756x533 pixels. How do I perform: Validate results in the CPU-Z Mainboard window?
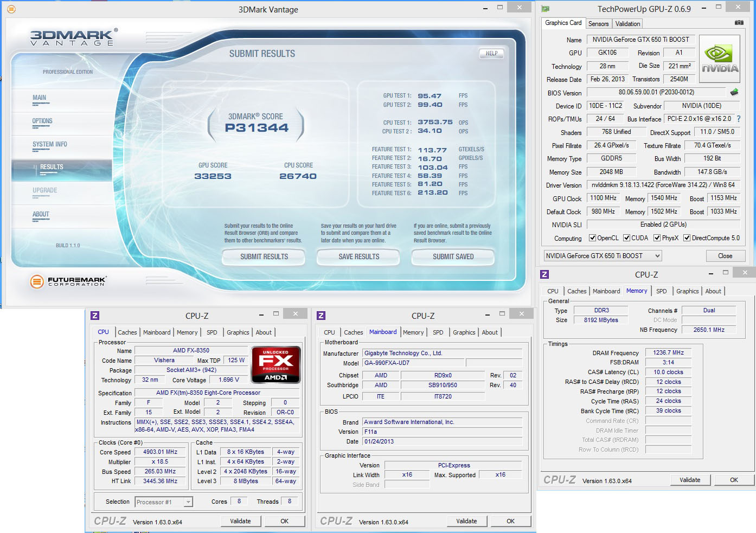(x=466, y=521)
